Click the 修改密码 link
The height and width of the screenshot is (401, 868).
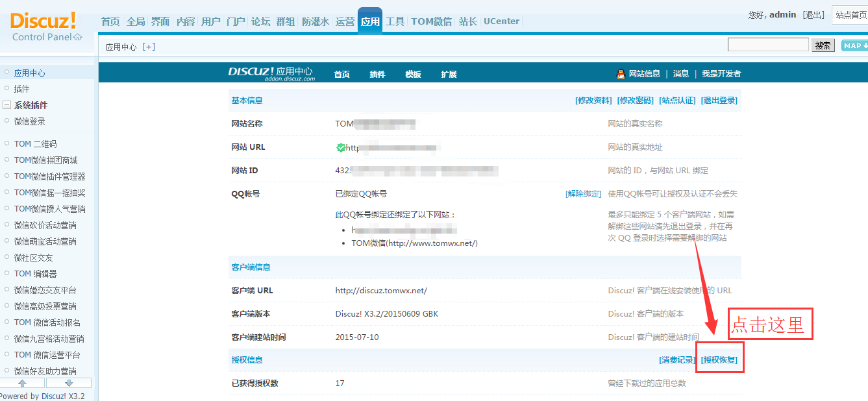click(635, 101)
